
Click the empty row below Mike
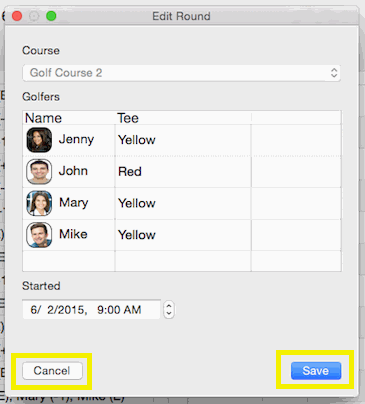click(182, 261)
